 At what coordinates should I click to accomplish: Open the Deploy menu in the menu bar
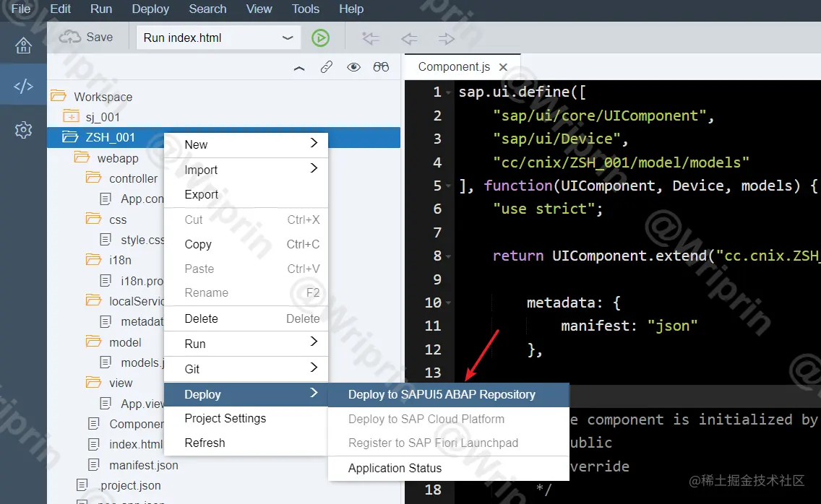pos(150,9)
